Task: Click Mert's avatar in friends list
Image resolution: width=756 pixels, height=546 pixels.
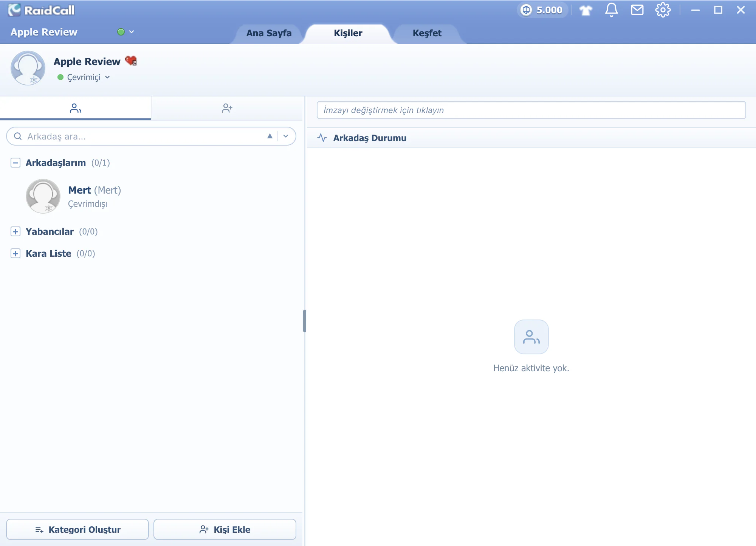Action: click(43, 196)
